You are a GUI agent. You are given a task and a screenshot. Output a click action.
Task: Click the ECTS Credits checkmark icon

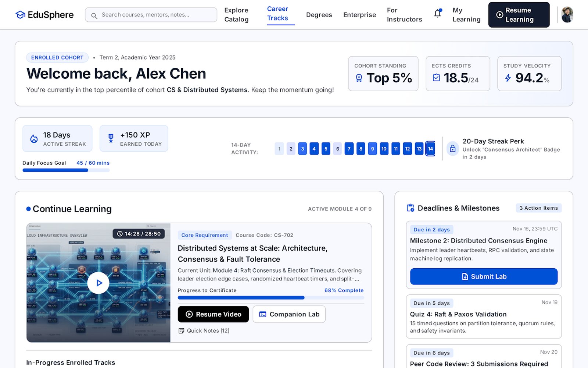point(436,78)
